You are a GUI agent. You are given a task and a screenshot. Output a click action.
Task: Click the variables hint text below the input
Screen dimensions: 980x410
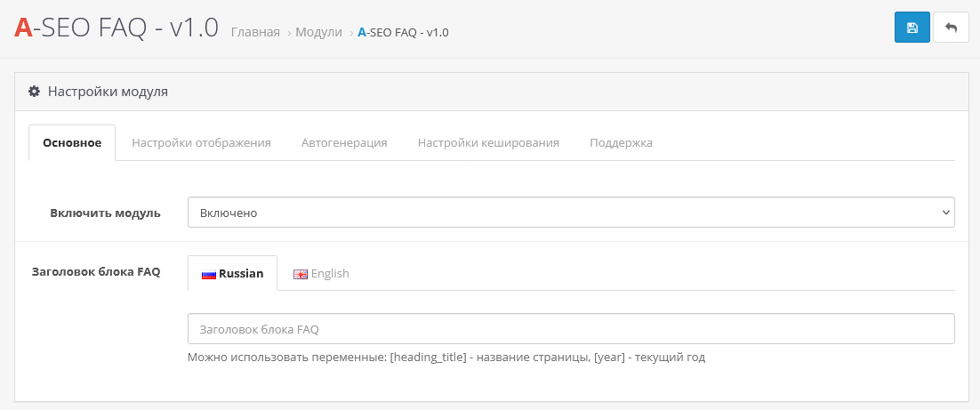coord(446,358)
